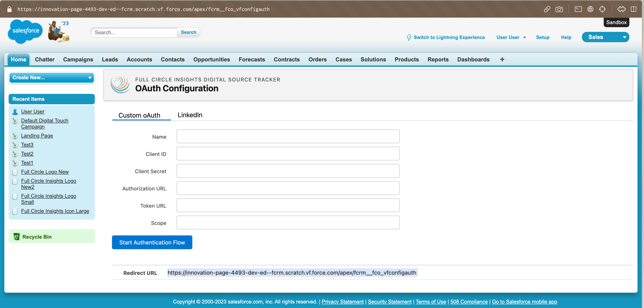Open the 508 Compliance footer link

469,302
